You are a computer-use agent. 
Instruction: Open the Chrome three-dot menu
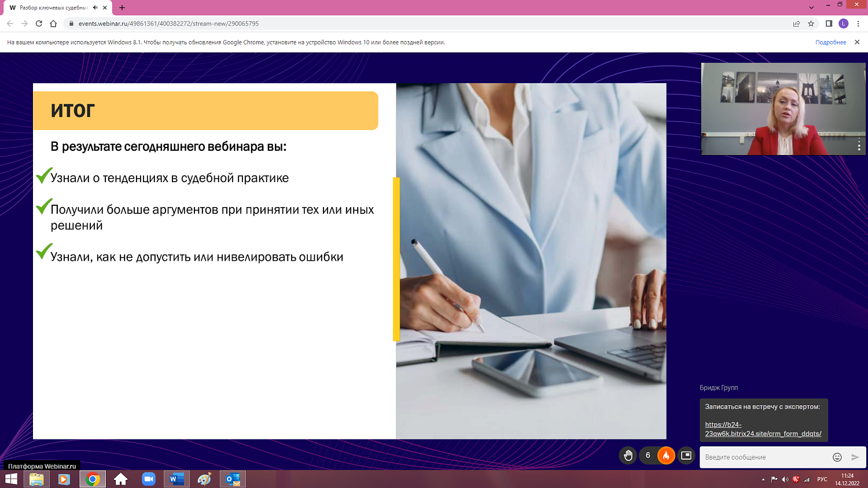(x=858, y=24)
